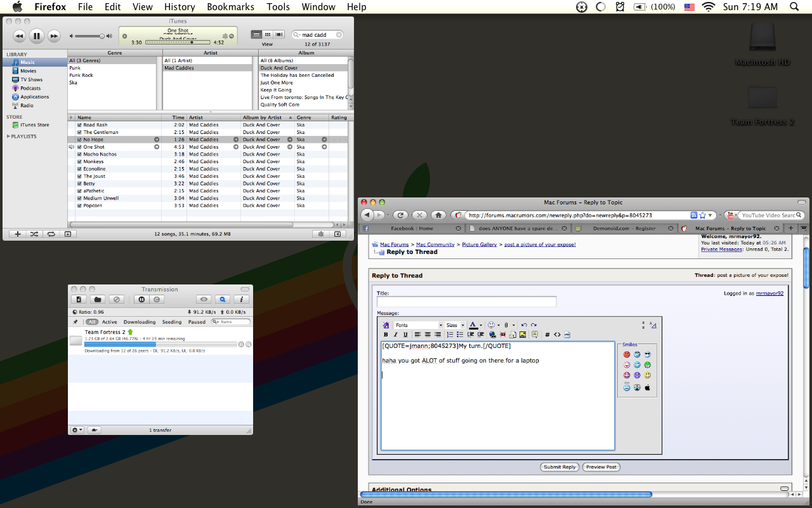Open Transmission action gear menu
The height and width of the screenshot is (508, 812).
click(x=77, y=430)
